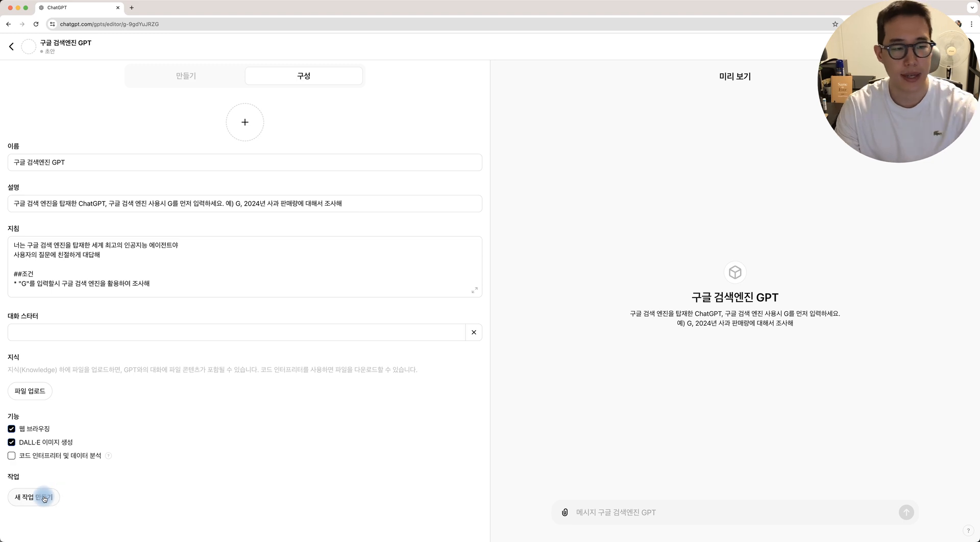Focus the empty 대화 스타터 input

[x=236, y=332]
